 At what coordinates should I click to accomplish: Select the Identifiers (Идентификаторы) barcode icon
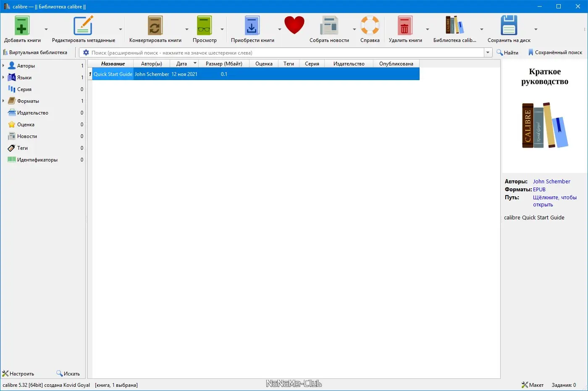[12, 159]
